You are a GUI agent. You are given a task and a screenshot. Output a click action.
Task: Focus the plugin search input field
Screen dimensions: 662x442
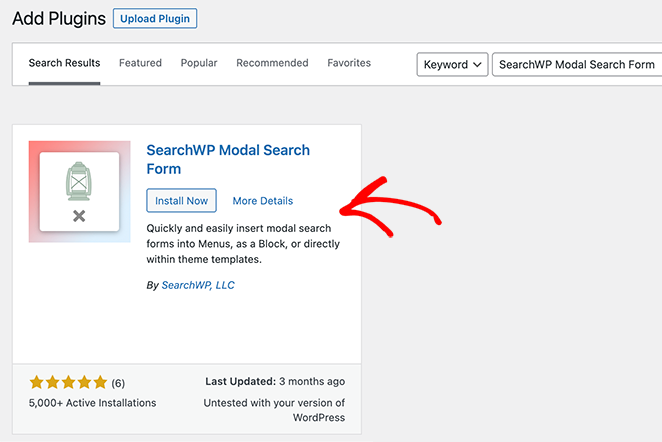coord(577,65)
